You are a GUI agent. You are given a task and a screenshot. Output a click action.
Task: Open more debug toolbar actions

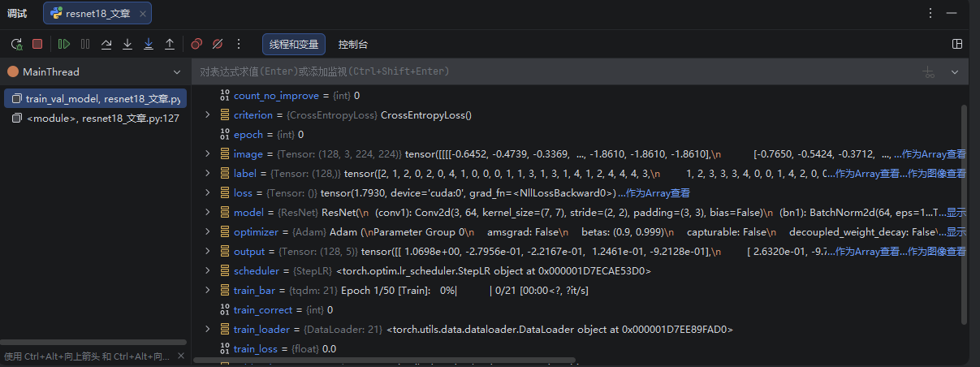click(x=239, y=44)
